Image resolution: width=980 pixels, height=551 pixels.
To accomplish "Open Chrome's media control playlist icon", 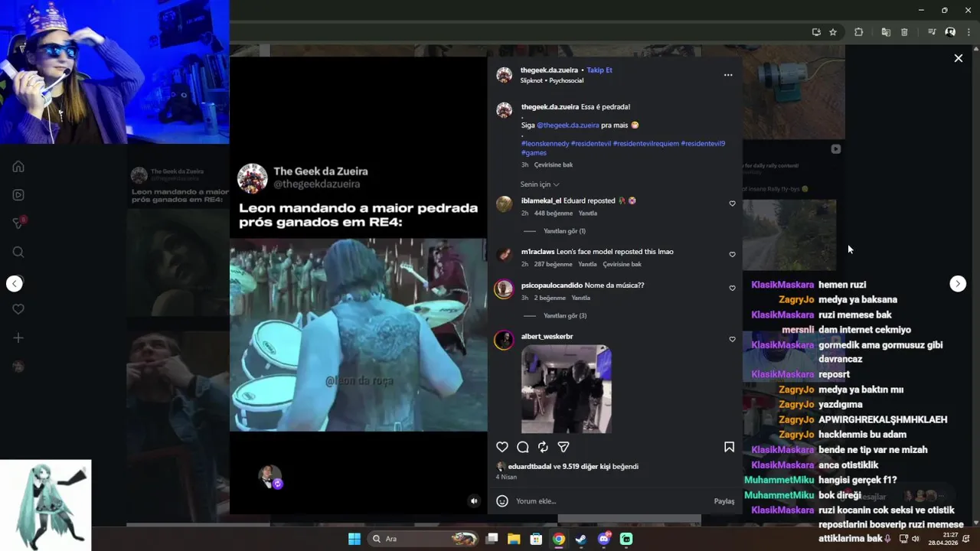I will (x=932, y=32).
